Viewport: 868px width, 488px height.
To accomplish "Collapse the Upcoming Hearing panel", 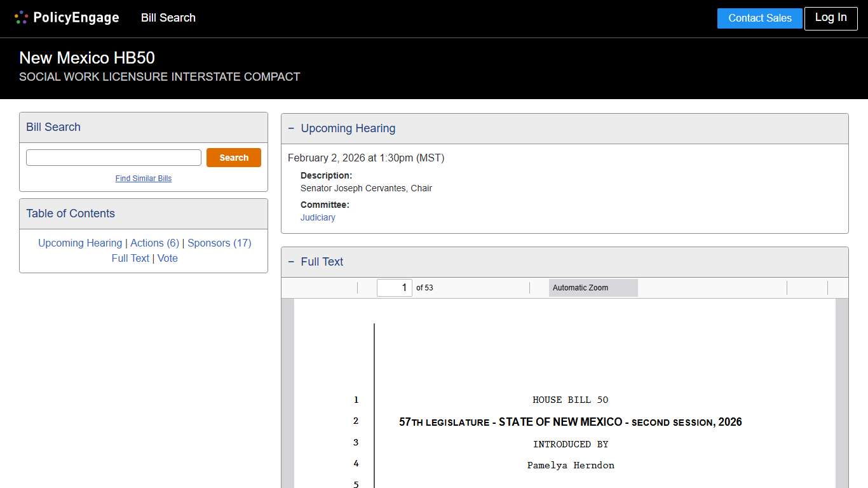I will 292,128.
